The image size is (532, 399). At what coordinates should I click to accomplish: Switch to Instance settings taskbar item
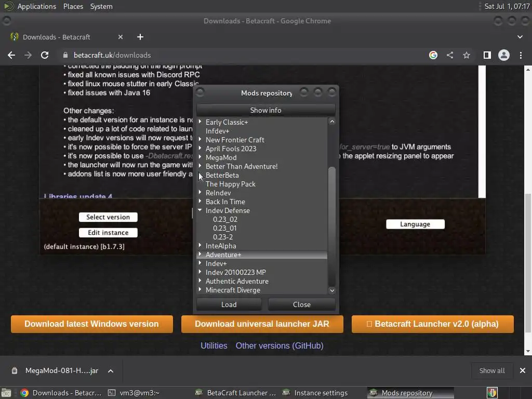315,393
